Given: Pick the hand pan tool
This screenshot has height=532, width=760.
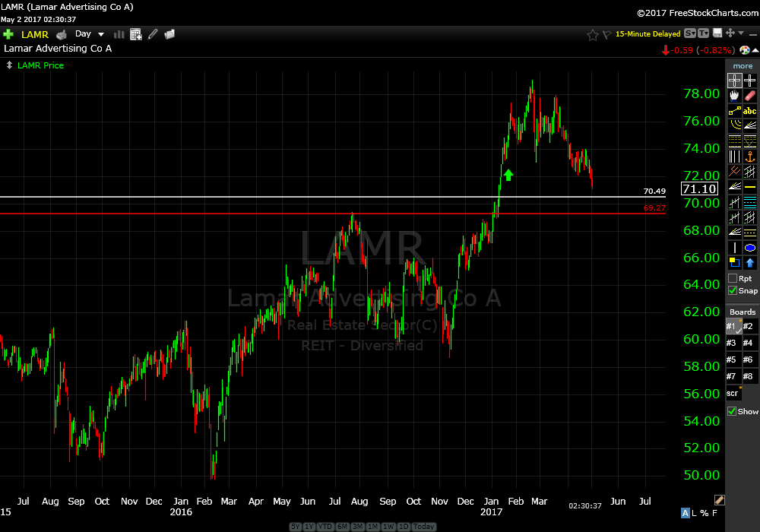Looking at the screenshot, I should click(734, 96).
